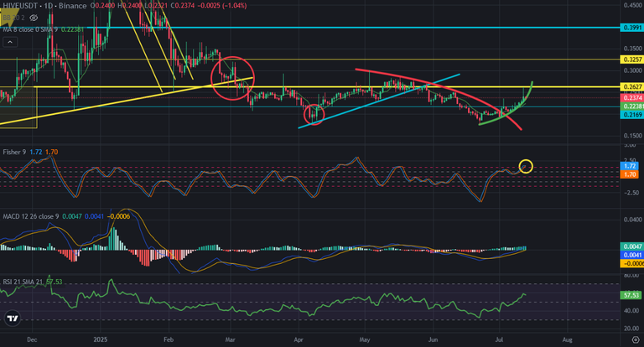Select the small red circle drawing near April
This screenshot has width=644, height=347.
point(314,115)
